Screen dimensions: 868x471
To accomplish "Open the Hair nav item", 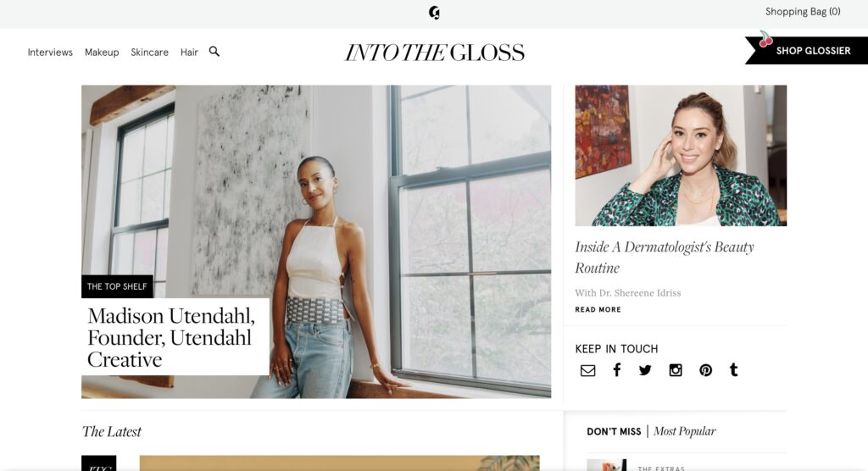I will [x=189, y=52].
